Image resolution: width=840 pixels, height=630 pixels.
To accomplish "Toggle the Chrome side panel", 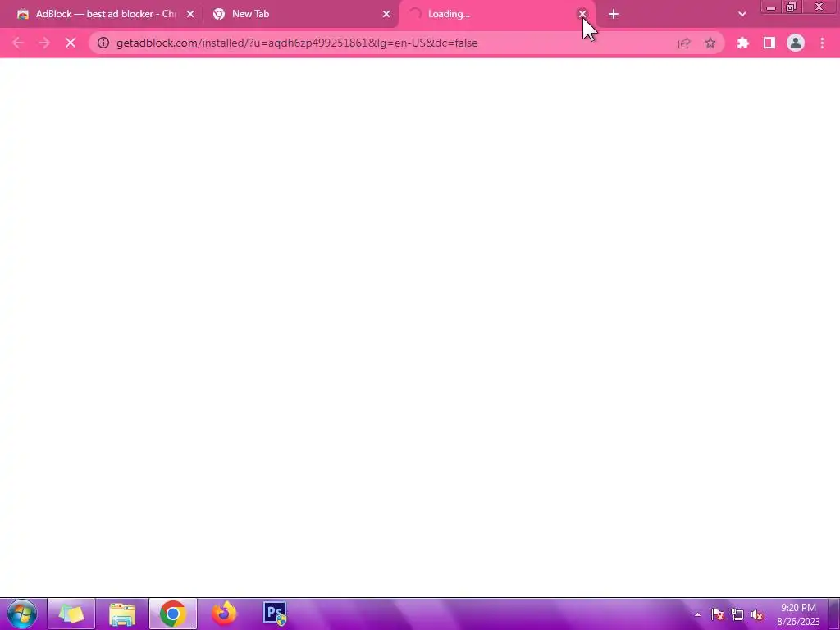I will (769, 43).
